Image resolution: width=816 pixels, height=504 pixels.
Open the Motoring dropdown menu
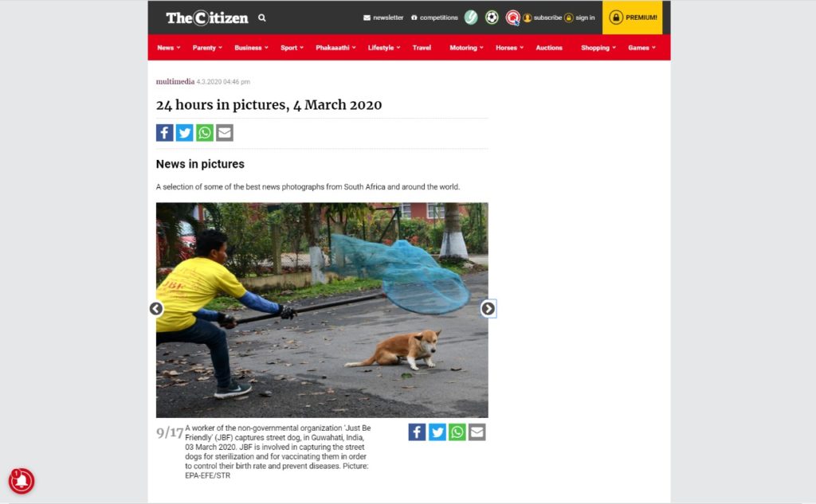[467, 47]
